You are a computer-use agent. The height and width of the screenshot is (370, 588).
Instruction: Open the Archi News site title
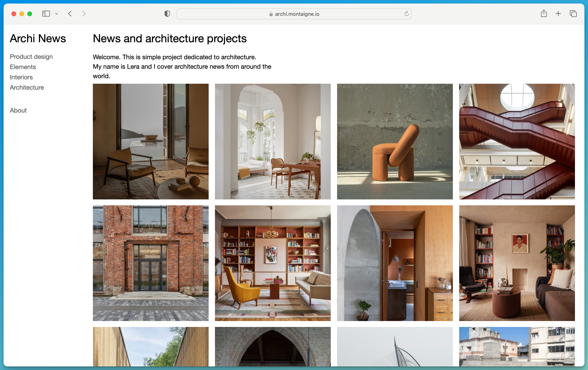[x=38, y=38]
